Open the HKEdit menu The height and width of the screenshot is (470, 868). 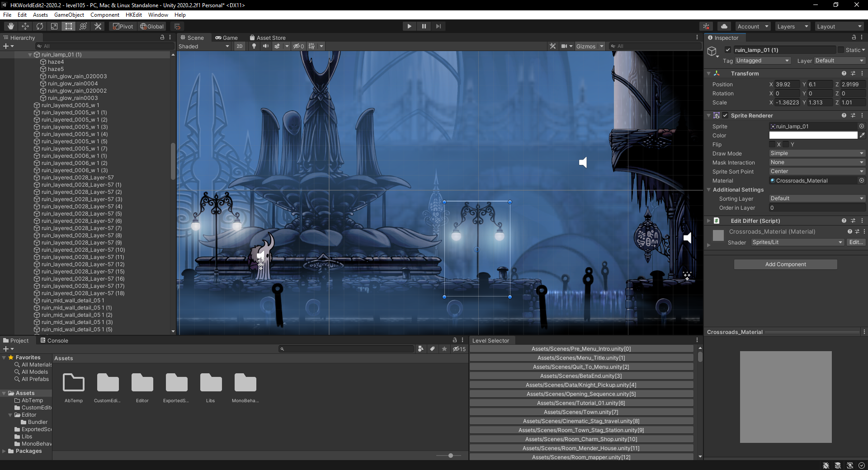tap(133, 14)
